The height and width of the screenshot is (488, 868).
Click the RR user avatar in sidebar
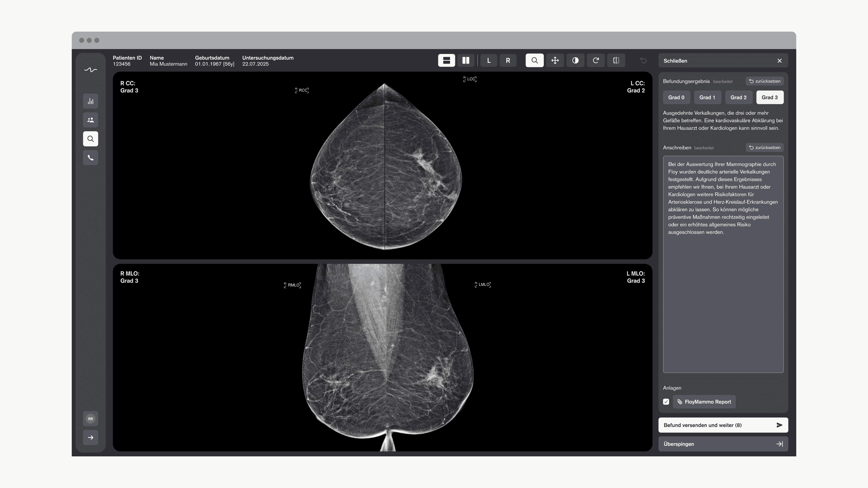[90, 419]
